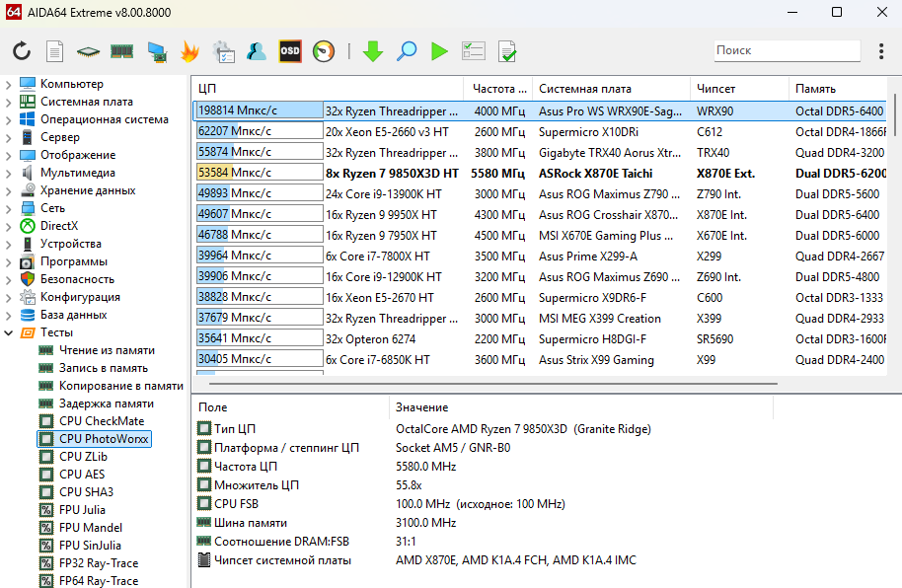Select Безопасность in the sidebar tree
This screenshot has height=588, width=902.
[77, 279]
